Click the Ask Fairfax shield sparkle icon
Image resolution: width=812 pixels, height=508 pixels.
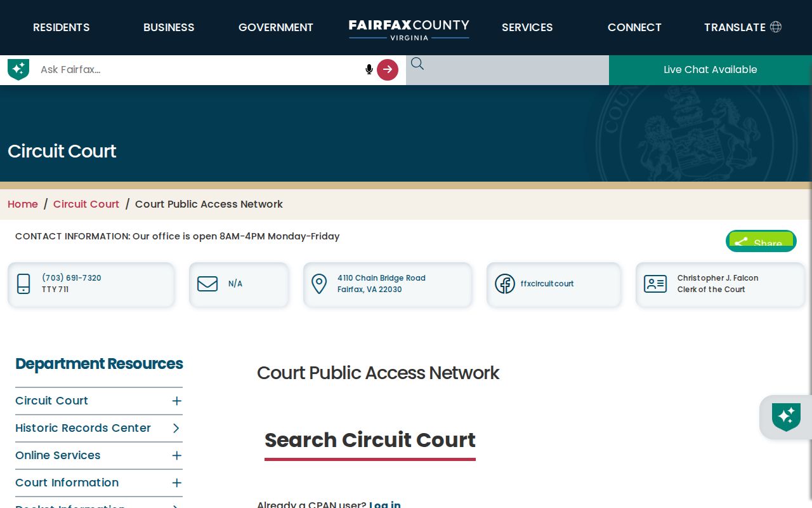pos(18,69)
